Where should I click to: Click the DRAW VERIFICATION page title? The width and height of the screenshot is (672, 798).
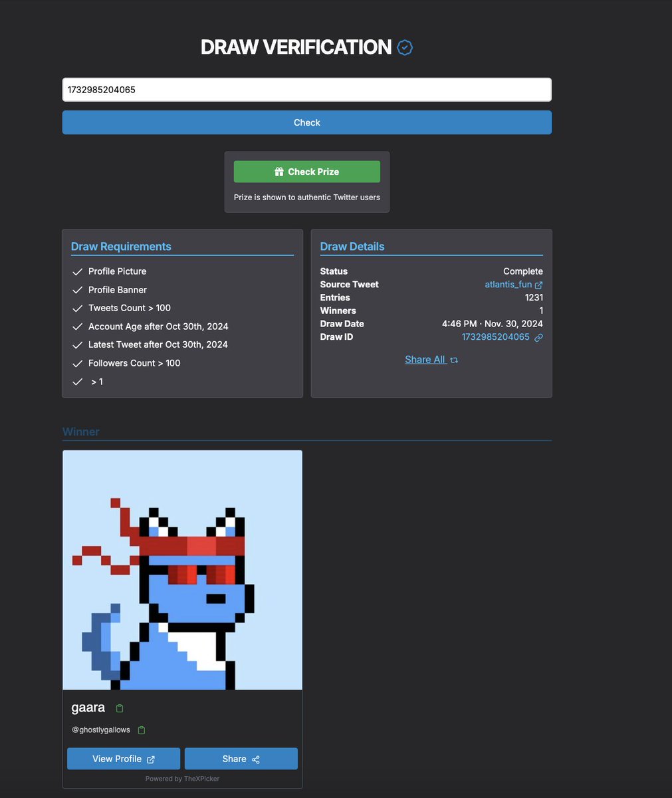(296, 47)
